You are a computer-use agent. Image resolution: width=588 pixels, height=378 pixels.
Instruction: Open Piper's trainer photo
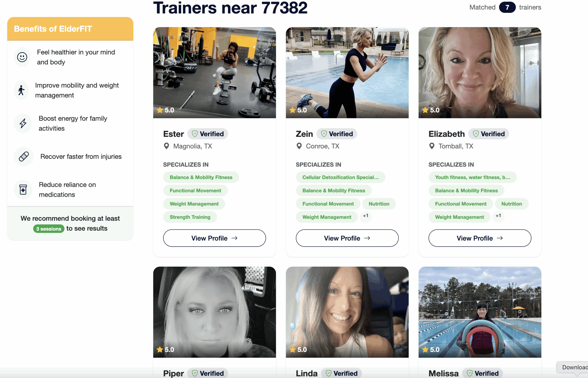tap(214, 312)
